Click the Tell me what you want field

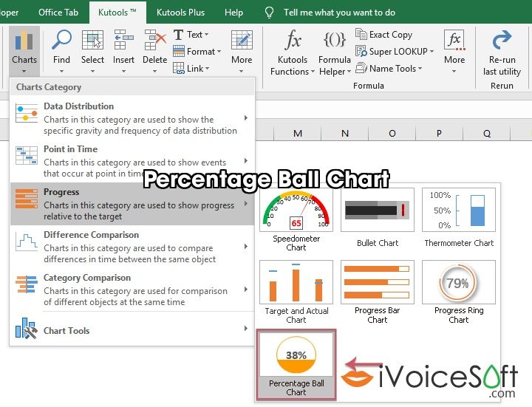tap(339, 13)
